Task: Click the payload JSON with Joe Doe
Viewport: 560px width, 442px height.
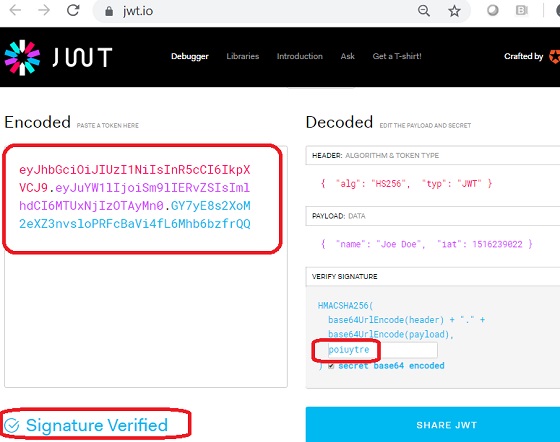Action: coord(426,244)
